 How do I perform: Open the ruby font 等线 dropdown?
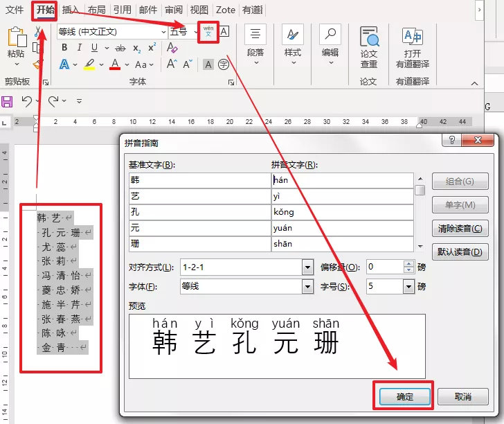coord(307,286)
